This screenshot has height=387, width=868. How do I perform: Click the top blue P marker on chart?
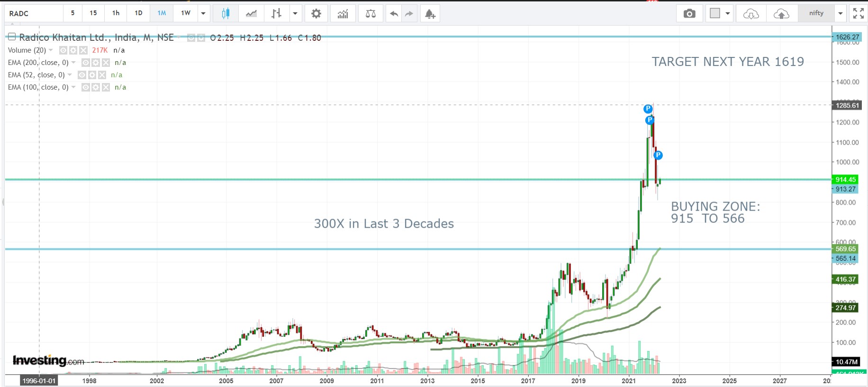tap(648, 109)
